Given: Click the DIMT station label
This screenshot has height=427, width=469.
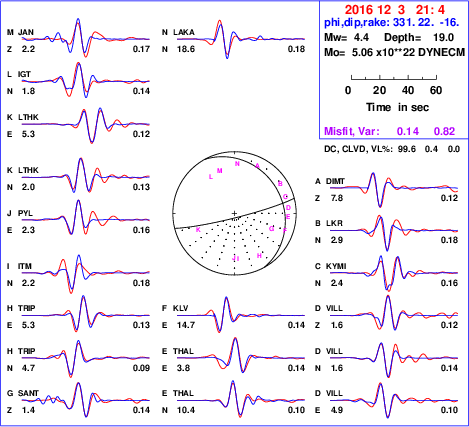Looking at the screenshot, I should (x=335, y=181).
